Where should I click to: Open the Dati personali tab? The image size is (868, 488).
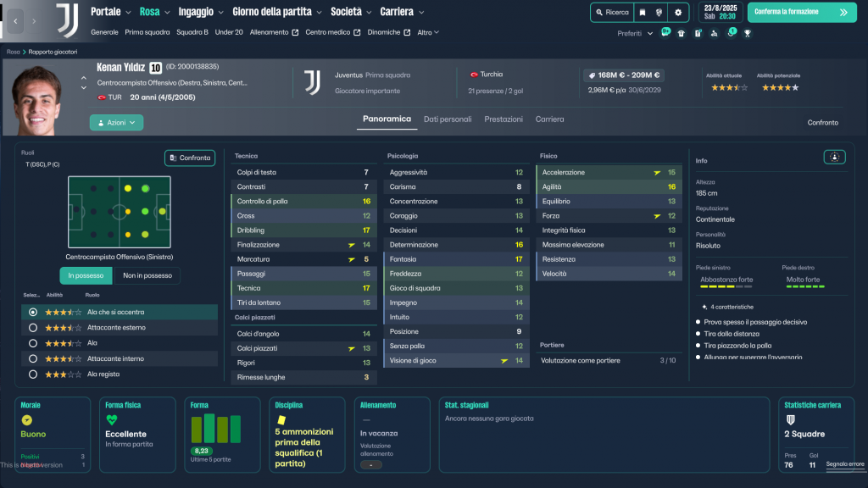pos(448,119)
